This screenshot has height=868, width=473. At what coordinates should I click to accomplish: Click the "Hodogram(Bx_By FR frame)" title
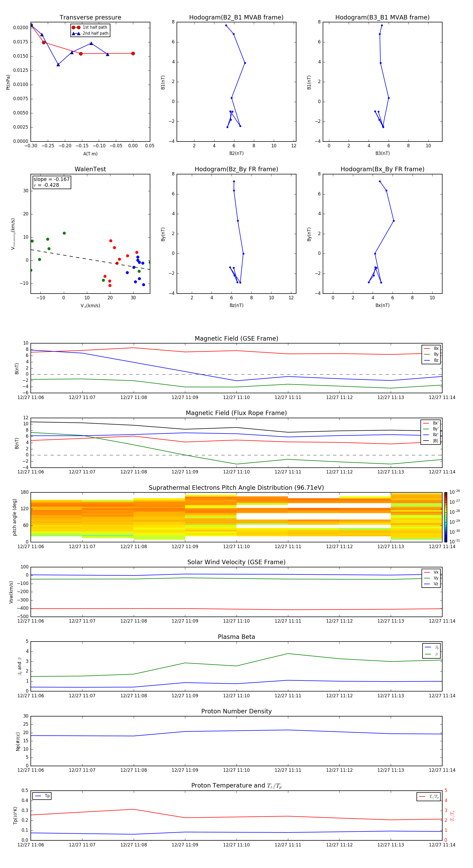pyautogui.click(x=382, y=169)
